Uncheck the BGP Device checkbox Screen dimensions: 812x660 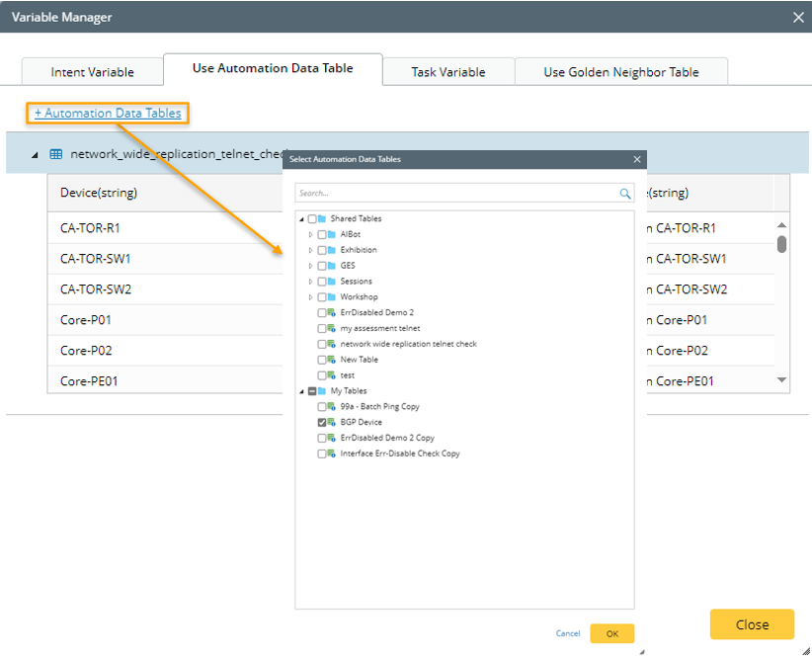pyautogui.click(x=322, y=422)
